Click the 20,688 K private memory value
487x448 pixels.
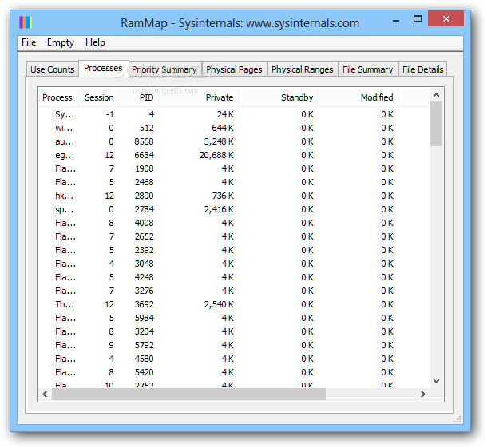tap(216, 155)
